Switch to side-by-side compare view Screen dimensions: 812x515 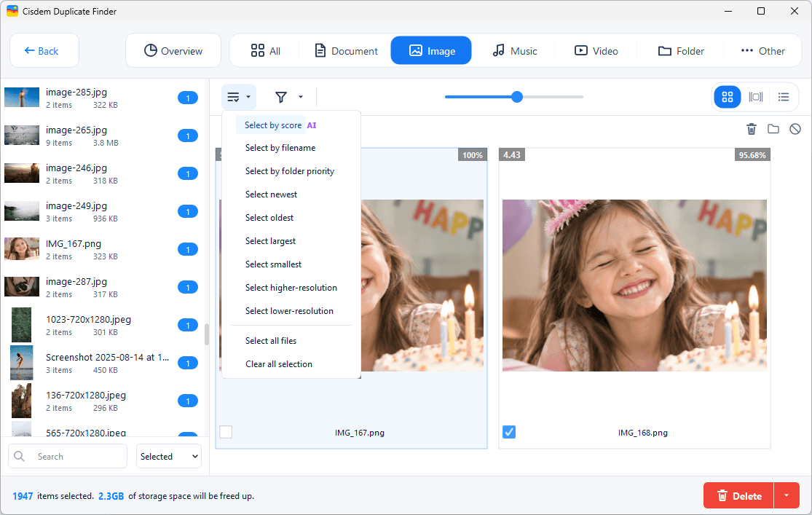(755, 97)
